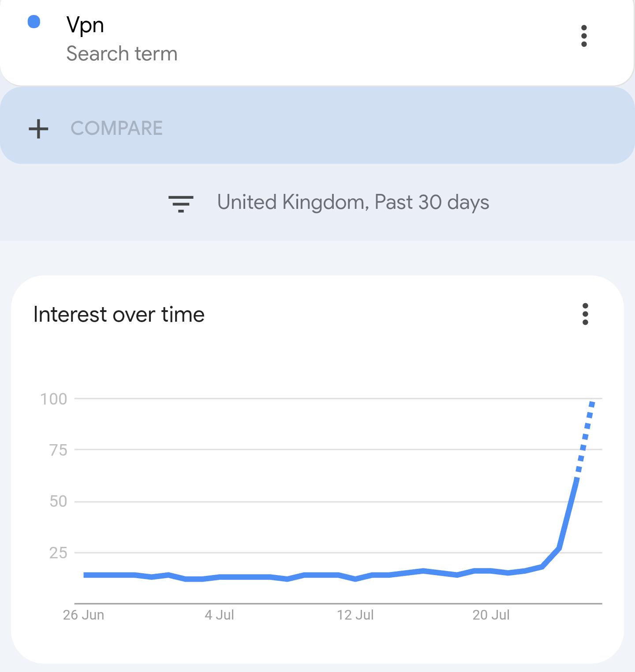Click the 75 y-axis value
This screenshot has height=672, width=635.
[58, 450]
